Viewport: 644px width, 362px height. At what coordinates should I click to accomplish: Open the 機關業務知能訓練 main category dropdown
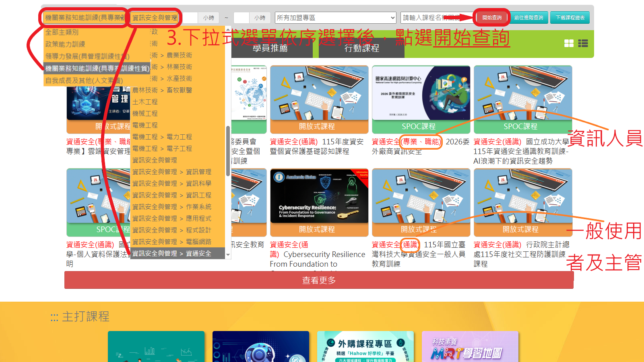tap(85, 18)
